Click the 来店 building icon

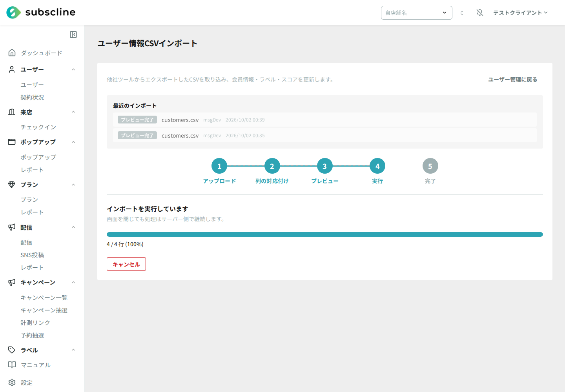pos(12,112)
